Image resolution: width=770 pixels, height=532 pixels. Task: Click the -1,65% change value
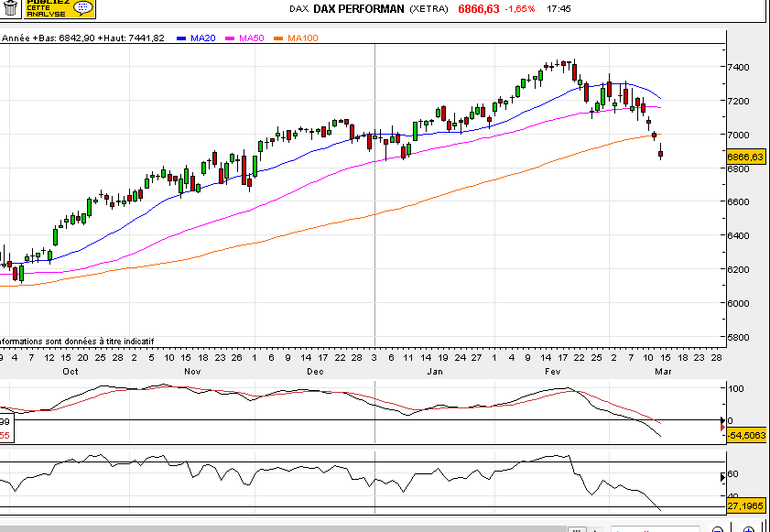coord(520,9)
